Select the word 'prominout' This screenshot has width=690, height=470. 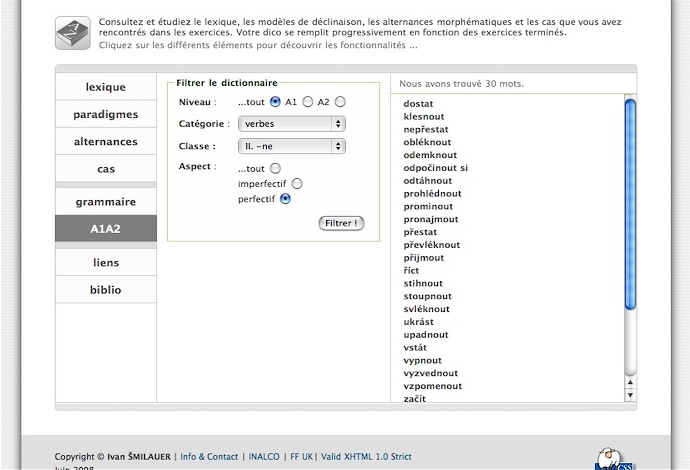click(428, 206)
